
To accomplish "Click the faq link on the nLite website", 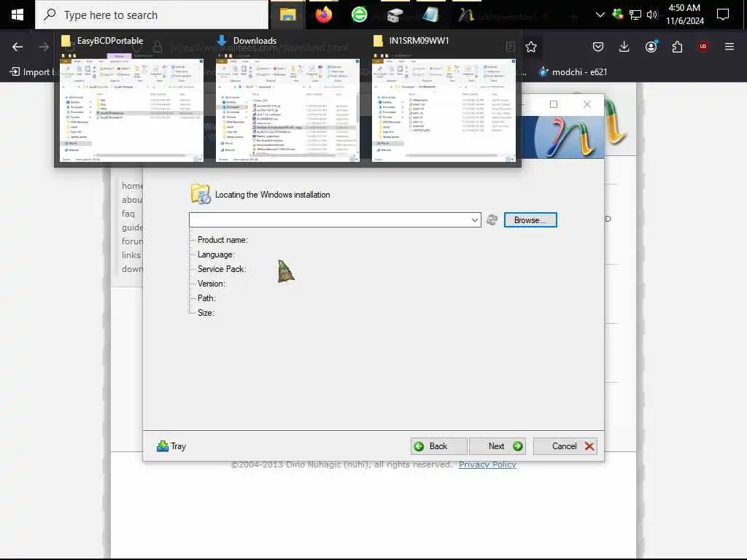I will [128, 214].
